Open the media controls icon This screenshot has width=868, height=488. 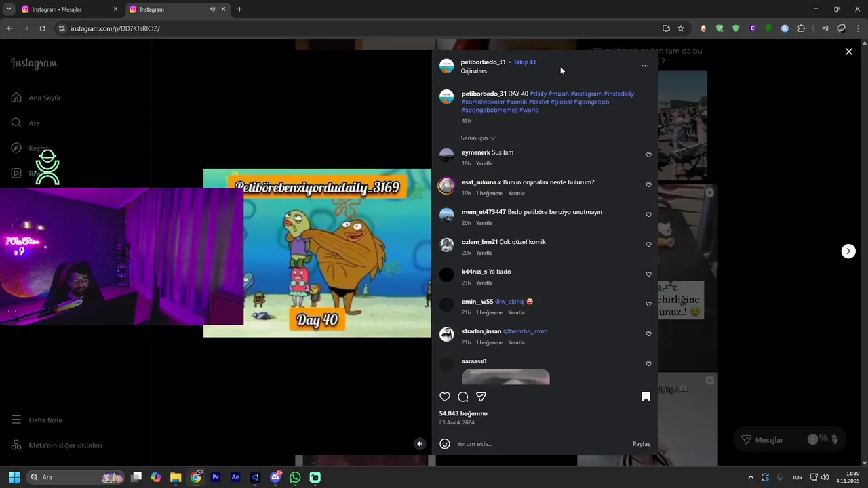825,28
